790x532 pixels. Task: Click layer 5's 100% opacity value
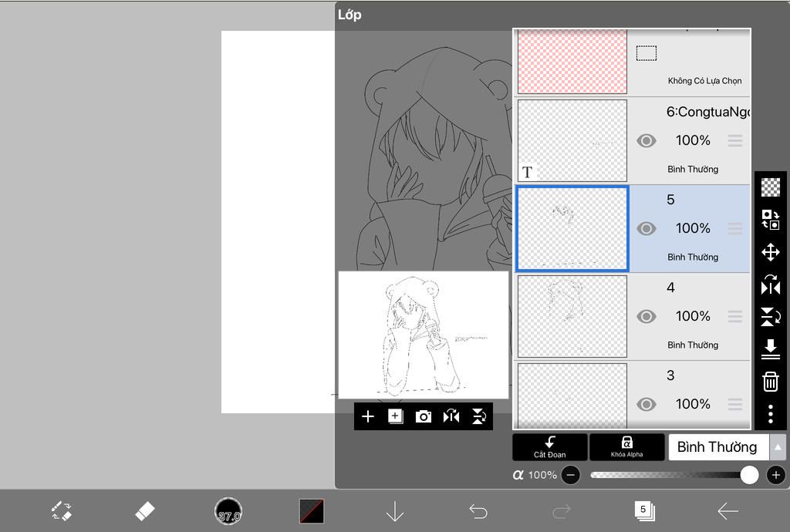pyautogui.click(x=693, y=228)
